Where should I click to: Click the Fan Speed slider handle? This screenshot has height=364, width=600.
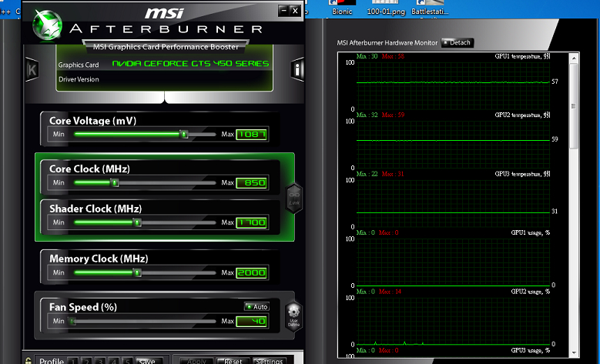pos(72,321)
